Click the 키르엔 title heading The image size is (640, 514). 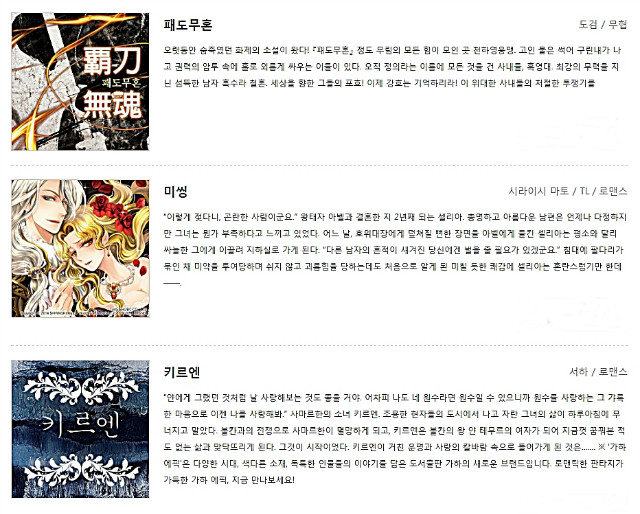tap(182, 372)
